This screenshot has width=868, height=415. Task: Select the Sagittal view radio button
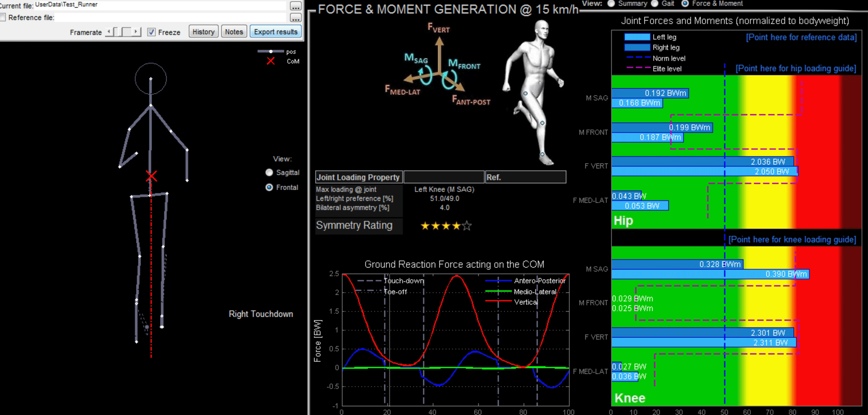(x=269, y=172)
